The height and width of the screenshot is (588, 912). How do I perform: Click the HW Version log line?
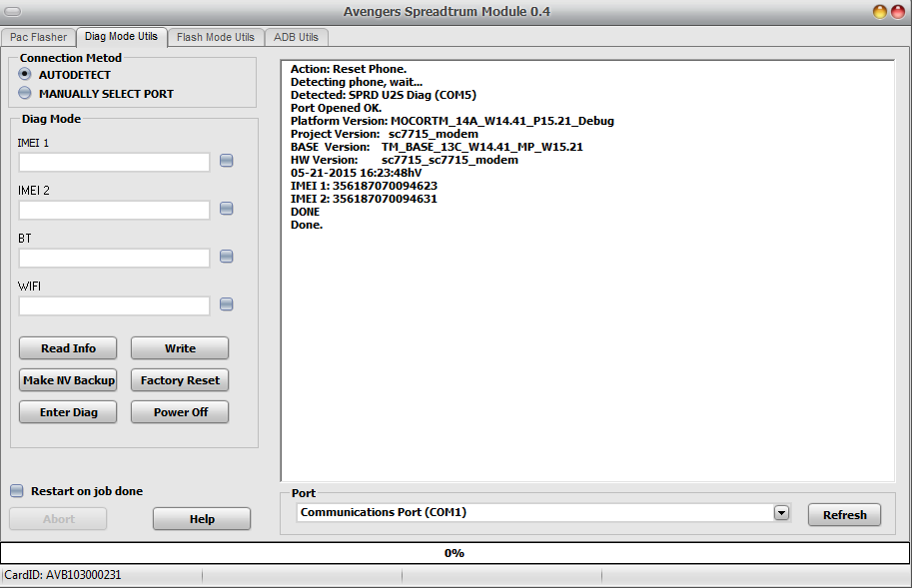click(405, 160)
